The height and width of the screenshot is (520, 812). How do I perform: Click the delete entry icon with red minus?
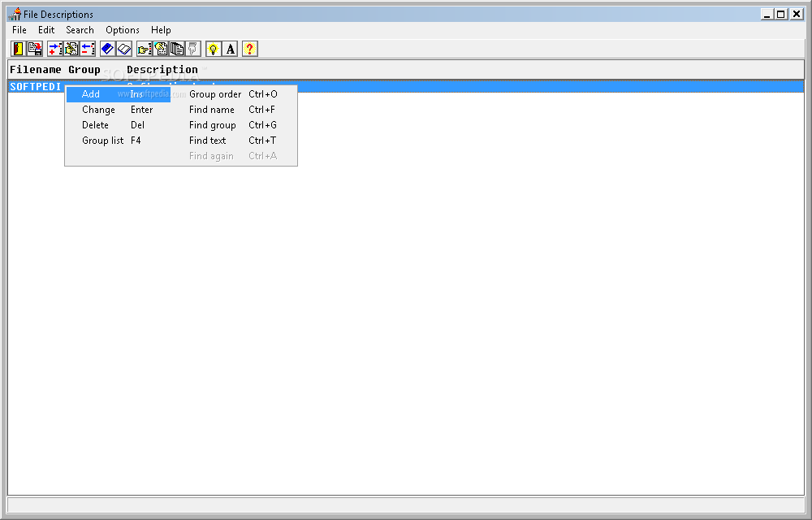pyautogui.click(x=87, y=49)
